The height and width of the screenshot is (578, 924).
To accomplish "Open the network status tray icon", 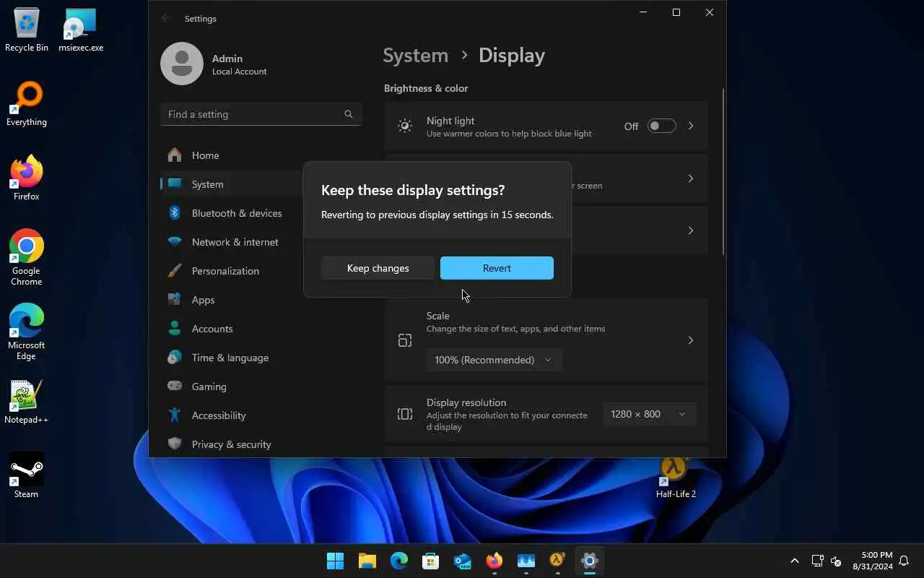I will coord(818,561).
